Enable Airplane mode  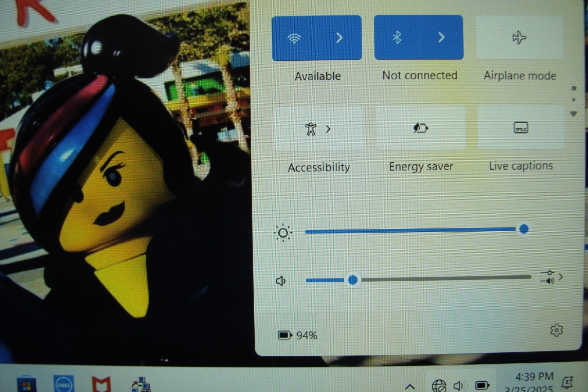click(519, 38)
